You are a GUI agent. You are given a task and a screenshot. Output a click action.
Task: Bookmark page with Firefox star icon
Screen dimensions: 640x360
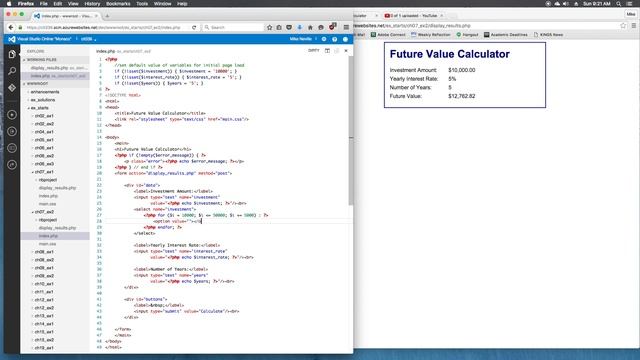269,27
